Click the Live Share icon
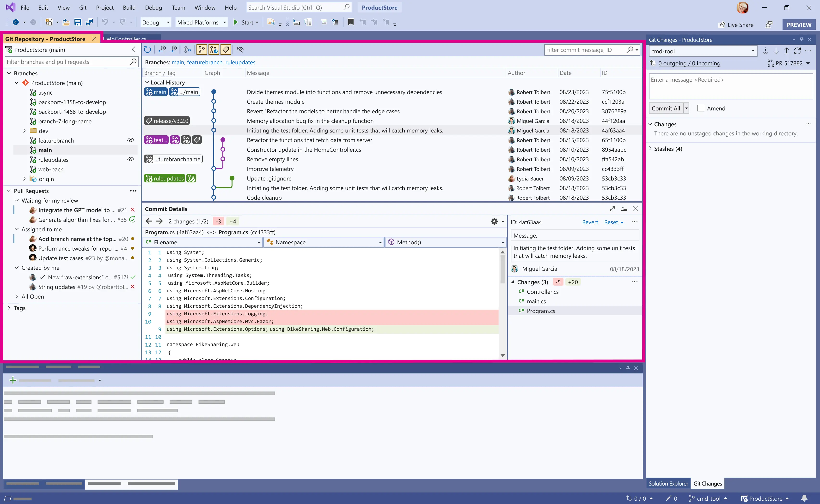Image resolution: width=820 pixels, height=504 pixels. click(x=721, y=25)
